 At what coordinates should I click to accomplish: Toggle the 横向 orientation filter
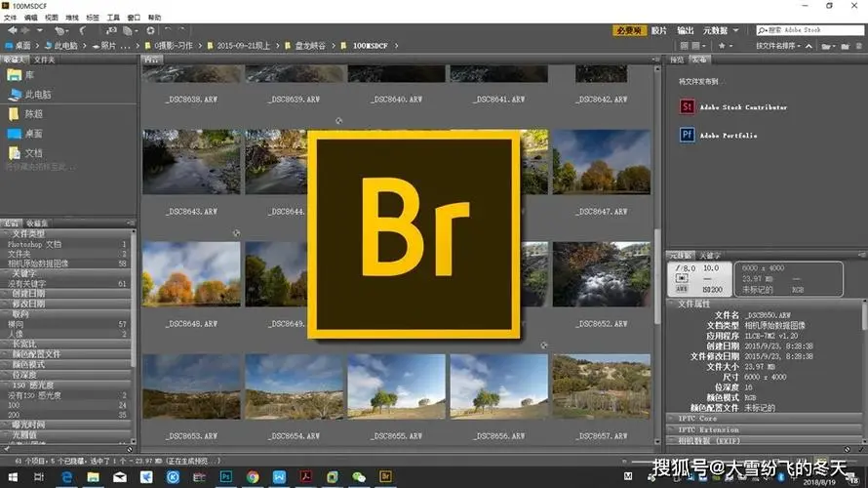(x=66, y=324)
